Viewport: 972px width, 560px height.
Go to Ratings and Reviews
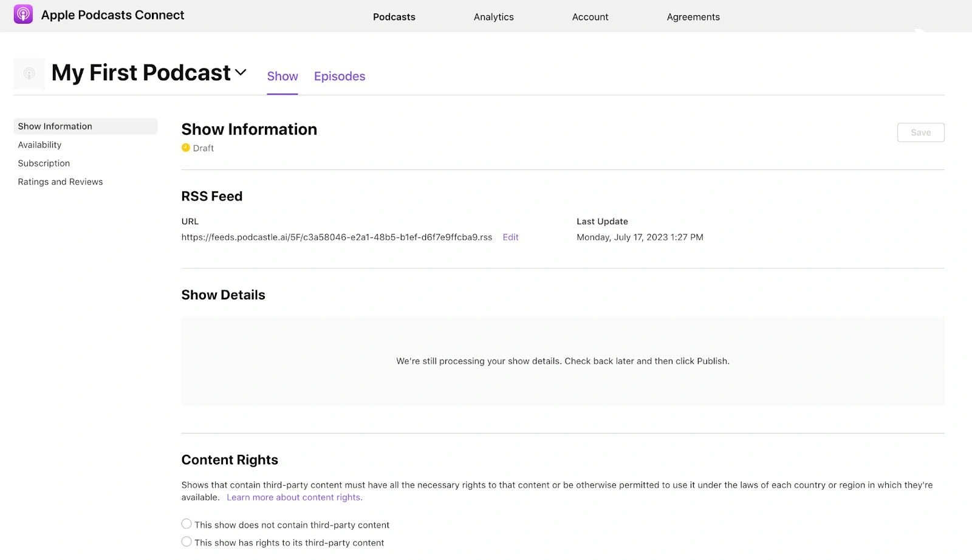tap(60, 182)
